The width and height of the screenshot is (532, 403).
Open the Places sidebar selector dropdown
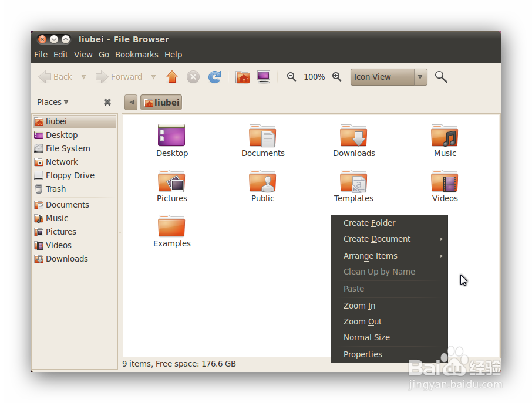pos(53,102)
